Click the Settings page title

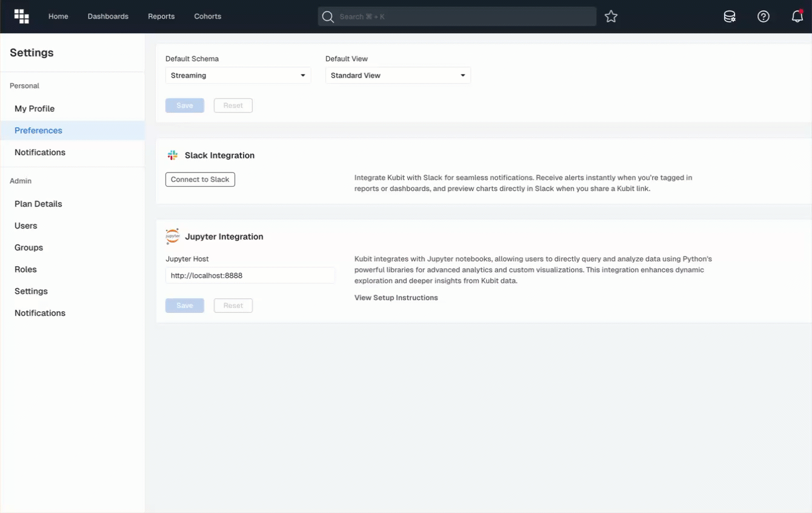32,53
